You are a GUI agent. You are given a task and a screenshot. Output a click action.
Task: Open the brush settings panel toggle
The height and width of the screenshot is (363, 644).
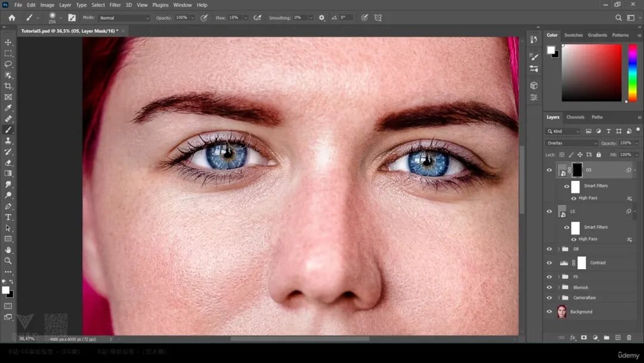click(x=72, y=18)
